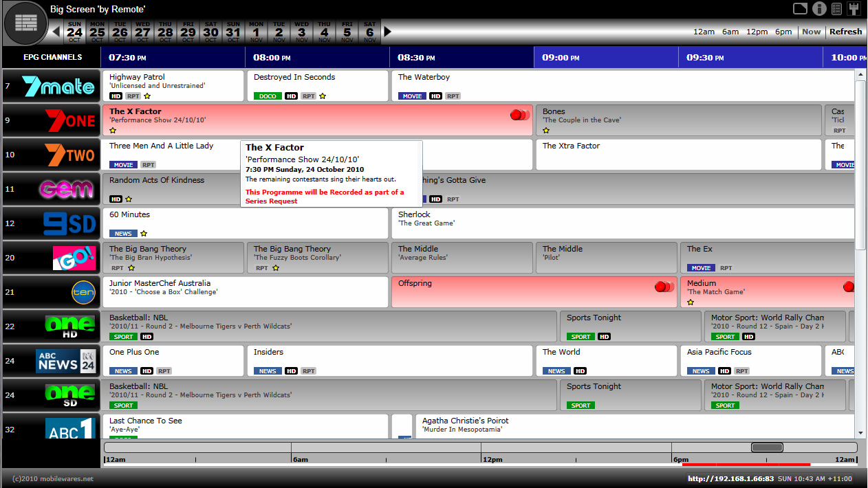868x488 pixels.
Task: Click the 12pm marker on bottom timeline
Action: pyautogui.click(x=492, y=460)
